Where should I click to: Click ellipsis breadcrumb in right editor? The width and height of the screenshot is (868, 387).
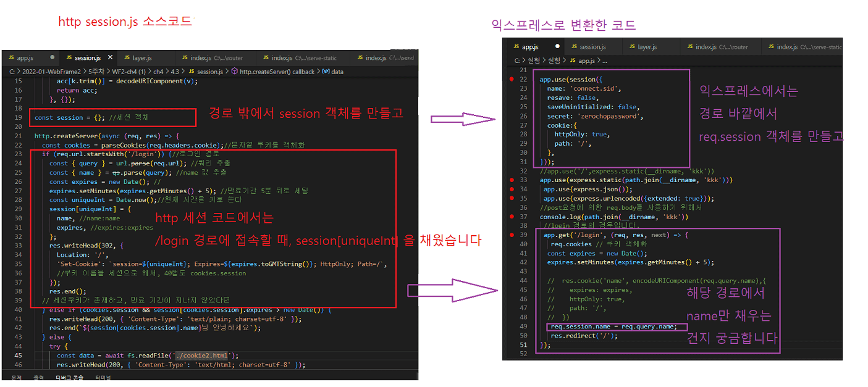pos(604,60)
